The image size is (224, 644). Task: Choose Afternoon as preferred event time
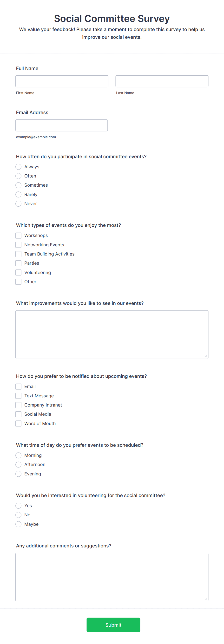(x=19, y=465)
